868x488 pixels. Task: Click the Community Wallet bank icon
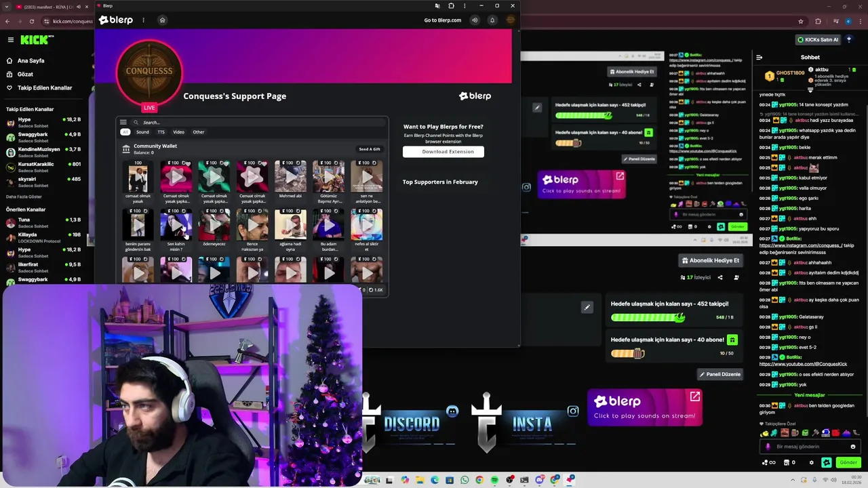[126, 148]
